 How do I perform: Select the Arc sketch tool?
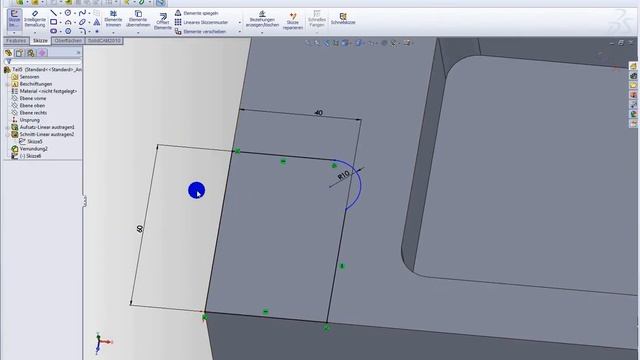(68, 22)
